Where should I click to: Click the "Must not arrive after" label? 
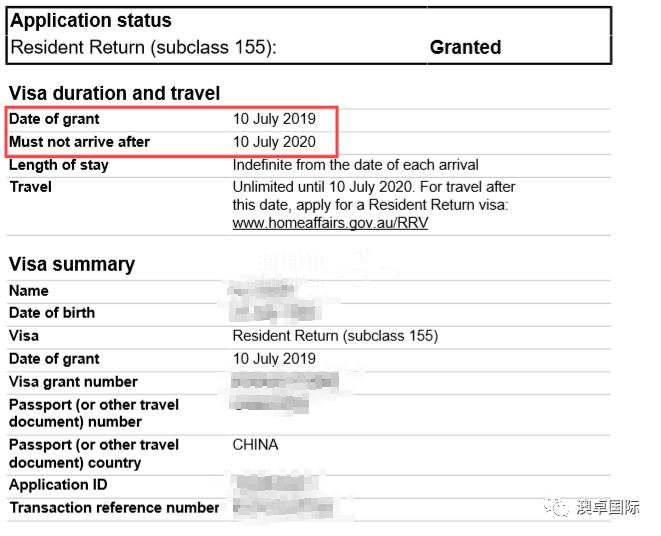(x=79, y=142)
